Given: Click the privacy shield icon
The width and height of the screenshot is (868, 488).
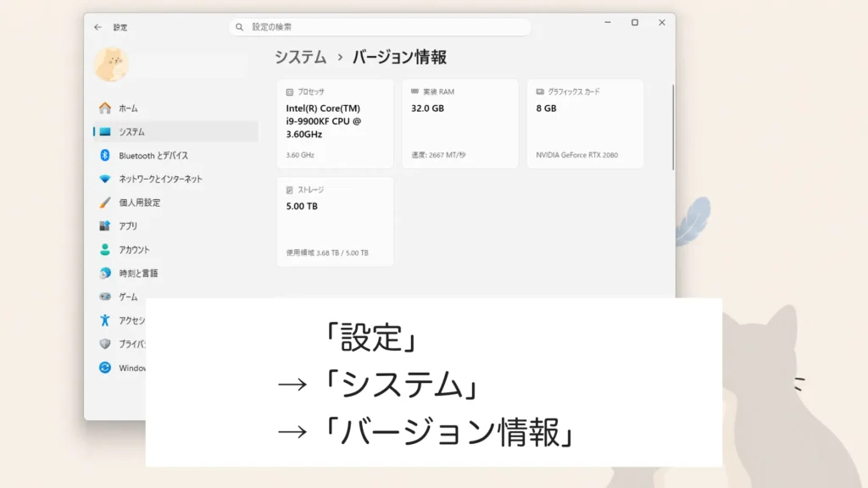Looking at the screenshot, I should click(x=104, y=344).
